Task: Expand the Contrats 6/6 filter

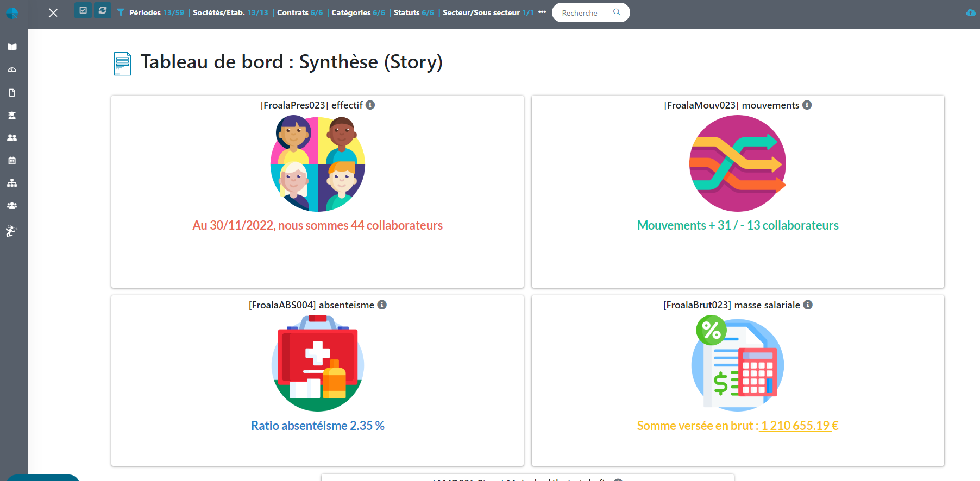Action: point(300,12)
